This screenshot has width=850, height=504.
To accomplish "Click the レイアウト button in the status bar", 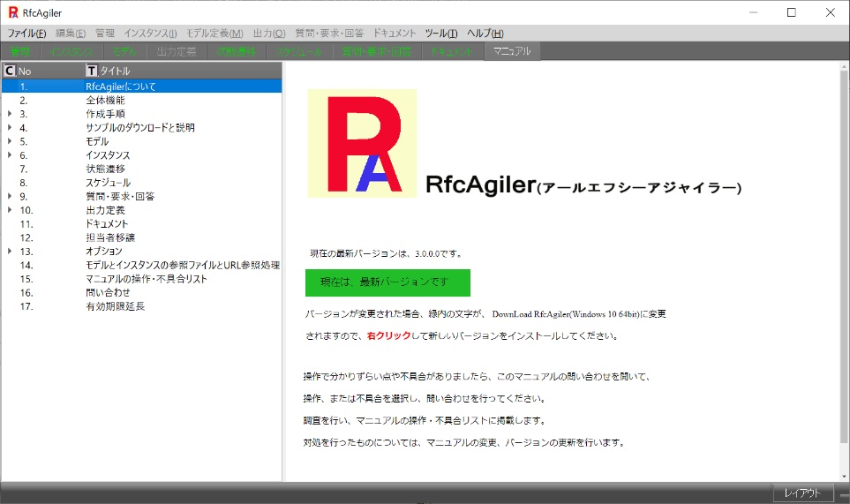I will pos(803,493).
